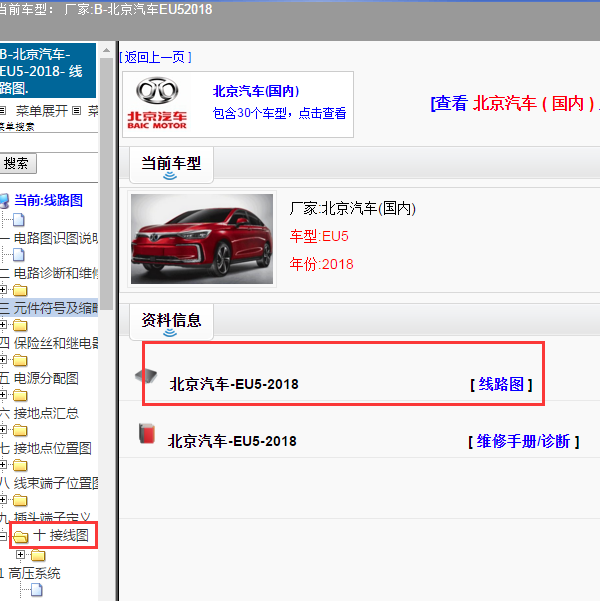Click the folder icon for '三 元件符号及缩略'
Image resolution: width=600 pixels, height=601 pixels.
coord(20,291)
